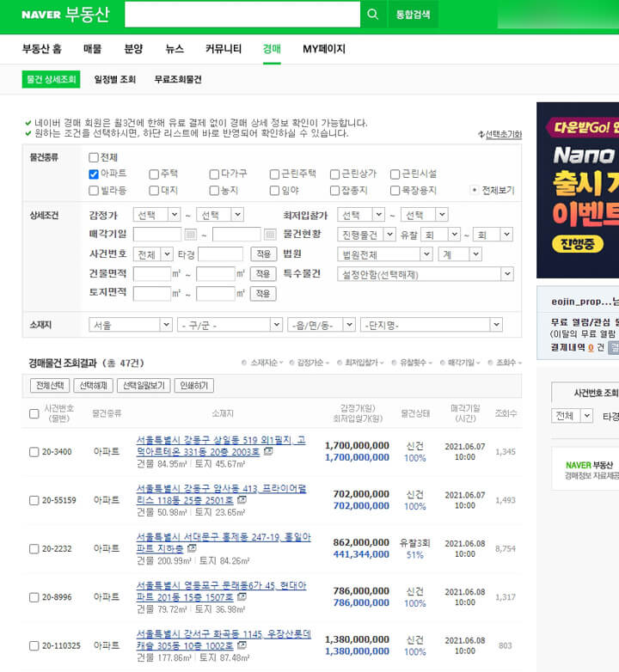Open 법원전체 court dropdown
619x672 pixels.
[x=385, y=254]
